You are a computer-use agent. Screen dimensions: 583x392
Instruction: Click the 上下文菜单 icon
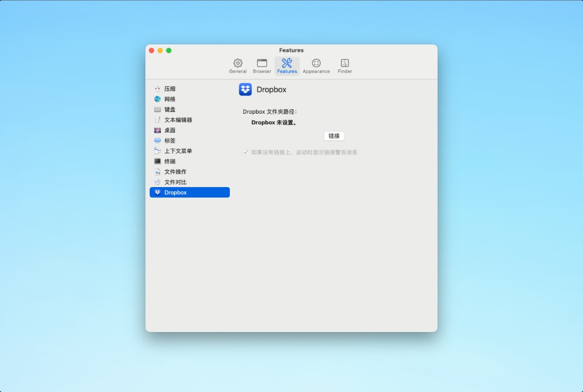point(158,151)
